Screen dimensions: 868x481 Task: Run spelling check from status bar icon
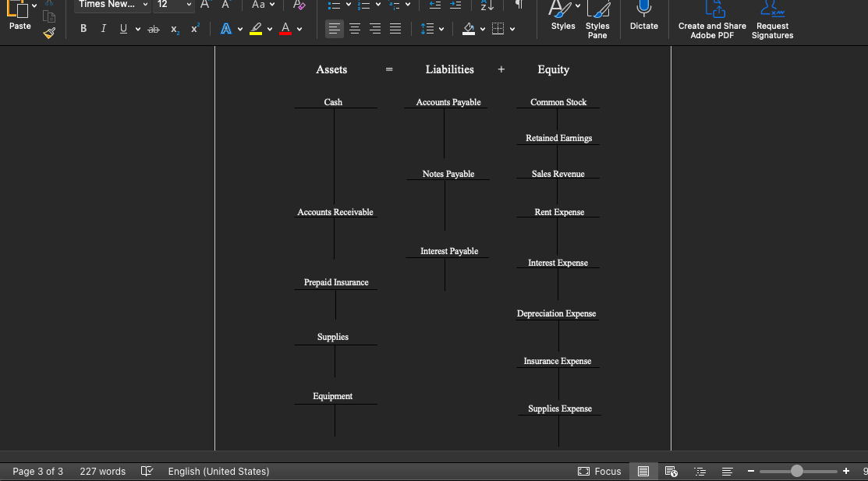click(x=147, y=471)
